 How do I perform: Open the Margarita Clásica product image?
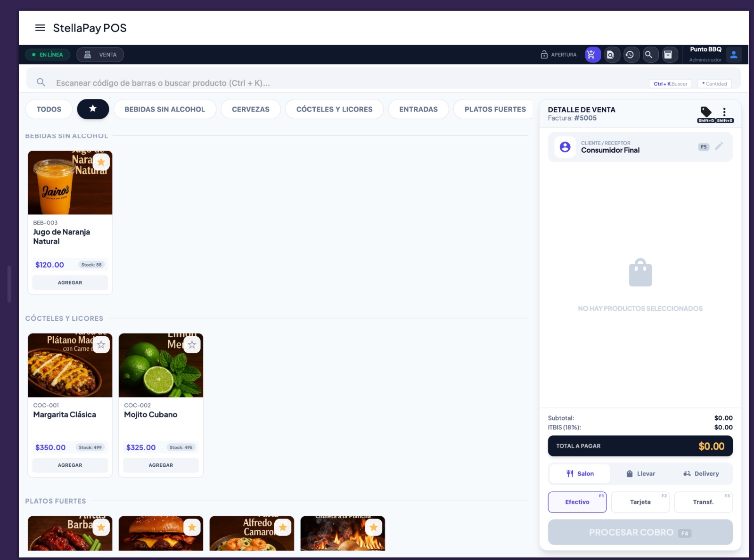pos(70,365)
